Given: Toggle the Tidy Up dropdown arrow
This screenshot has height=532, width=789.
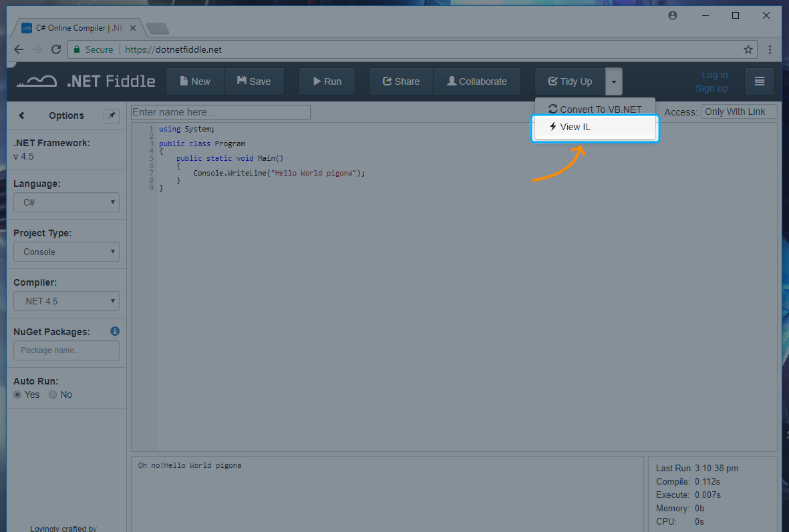Looking at the screenshot, I should 614,81.
